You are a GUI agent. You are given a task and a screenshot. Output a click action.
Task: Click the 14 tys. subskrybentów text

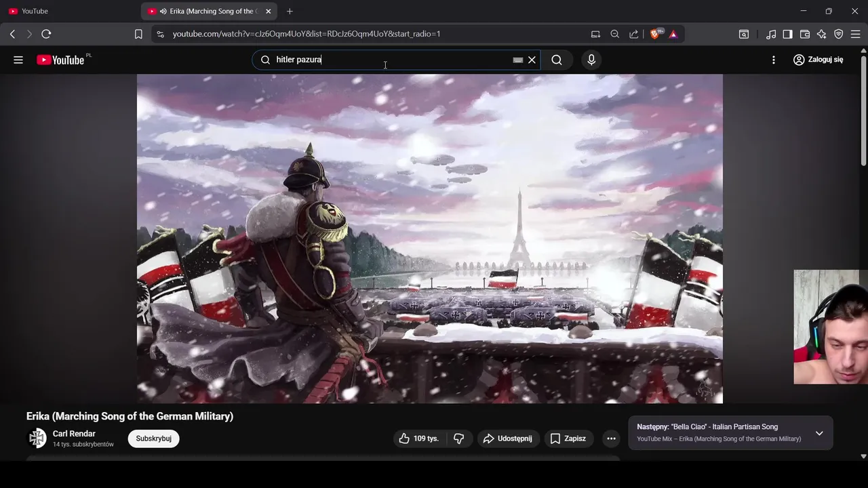click(83, 445)
